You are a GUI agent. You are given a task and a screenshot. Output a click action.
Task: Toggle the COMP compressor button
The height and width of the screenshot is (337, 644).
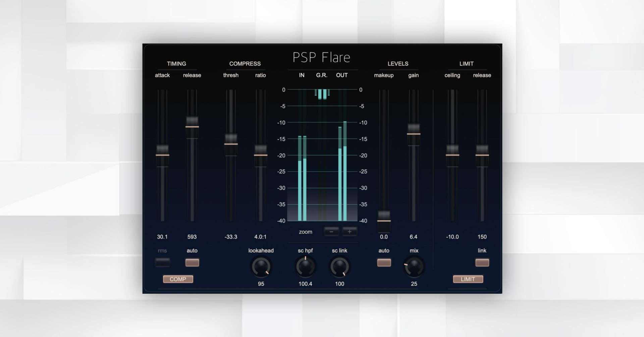178,279
